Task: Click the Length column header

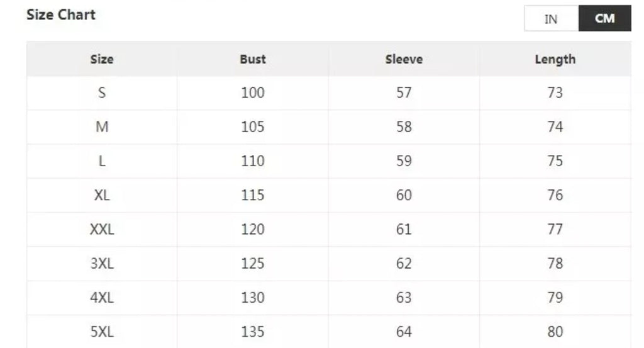Action: point(555,60)
